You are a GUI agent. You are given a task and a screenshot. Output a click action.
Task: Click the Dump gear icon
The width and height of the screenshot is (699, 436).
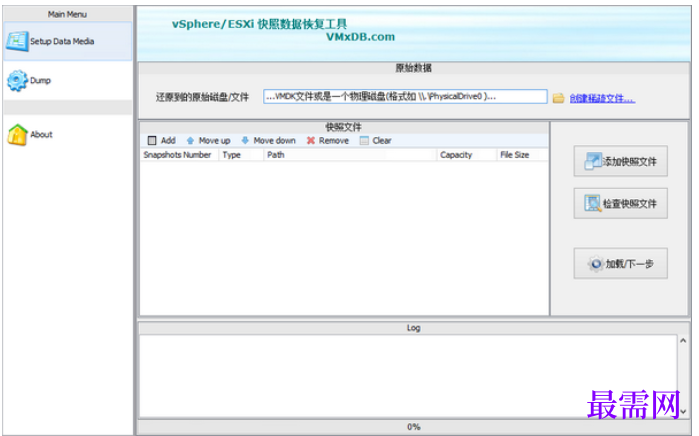coord(17,81)
